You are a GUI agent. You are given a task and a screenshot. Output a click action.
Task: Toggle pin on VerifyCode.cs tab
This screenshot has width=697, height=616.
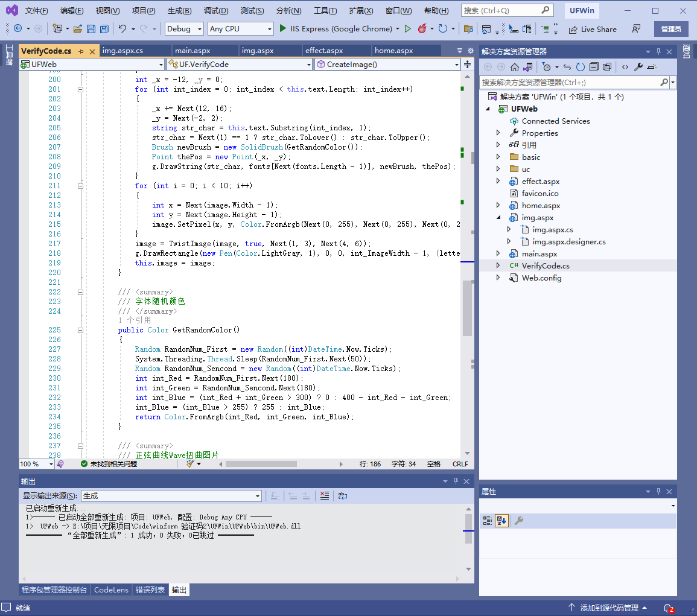pos(81,51)
